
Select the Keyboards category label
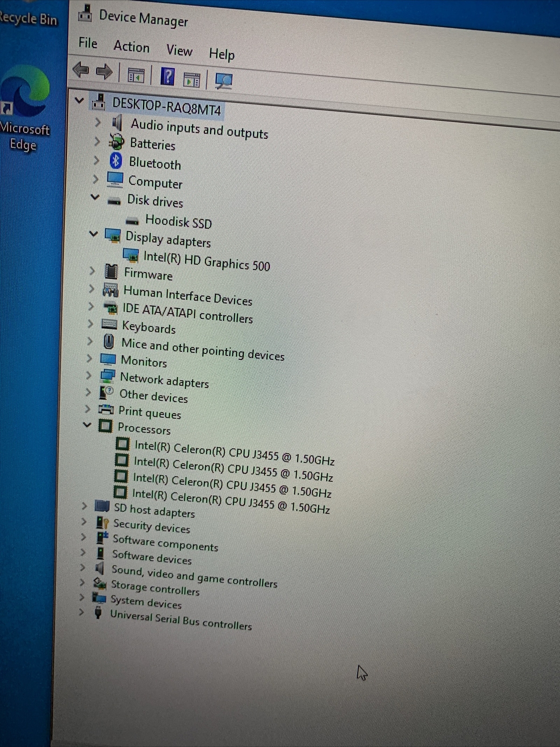(149, 327)
